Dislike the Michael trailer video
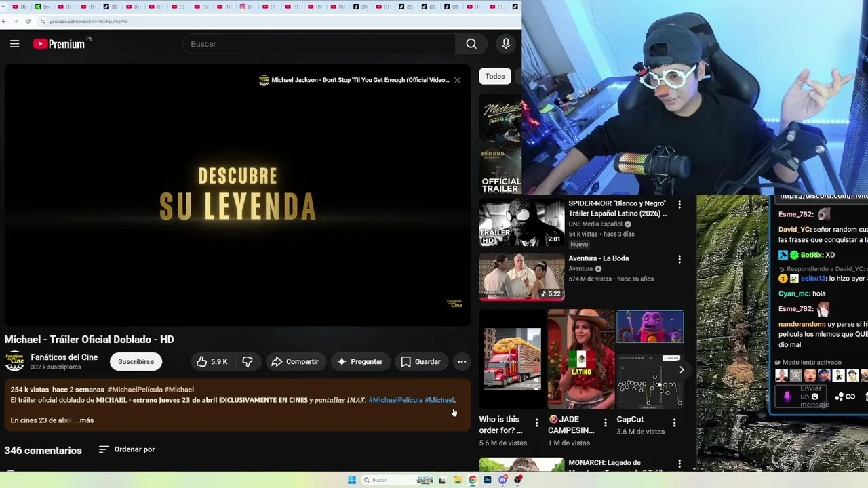 [248, 362]
